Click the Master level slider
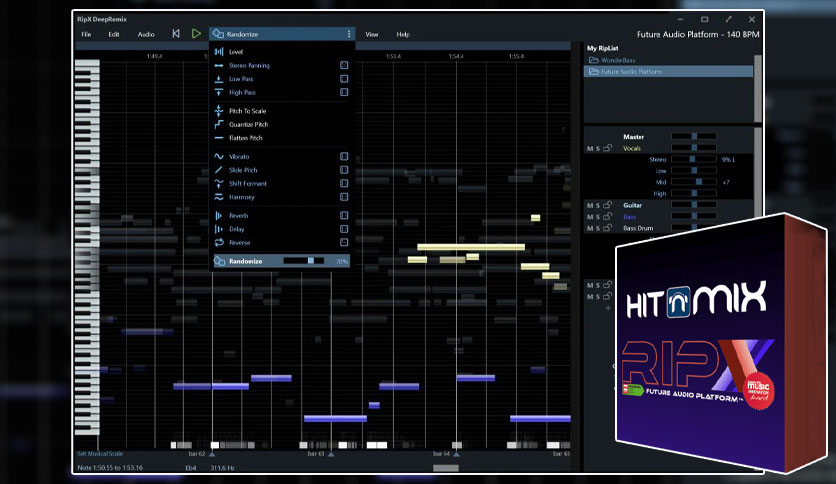 [x=694, y=136]
